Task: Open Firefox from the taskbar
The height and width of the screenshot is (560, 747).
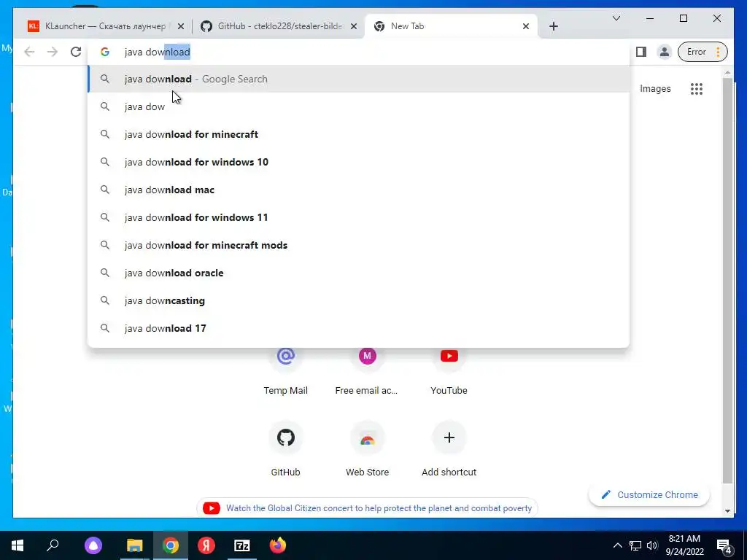Action: pos(278,545)
